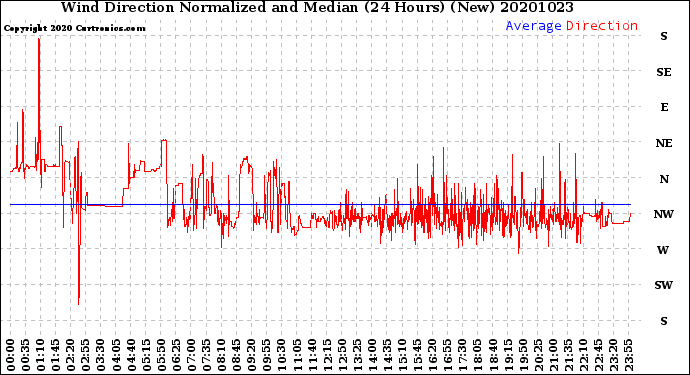The height and width of the screenshot is (375, 690).
Task: Click the 'Average' legend label
Action: click(533, 26)
